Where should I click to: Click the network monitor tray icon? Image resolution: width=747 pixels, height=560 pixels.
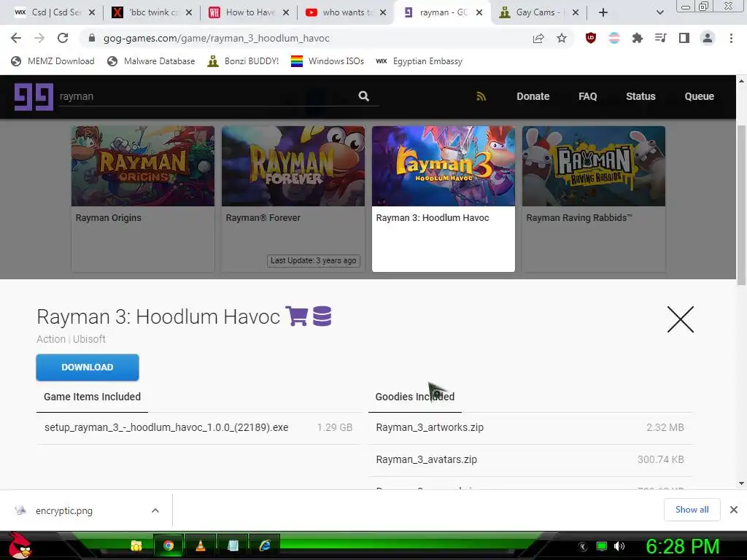[602, 546]
